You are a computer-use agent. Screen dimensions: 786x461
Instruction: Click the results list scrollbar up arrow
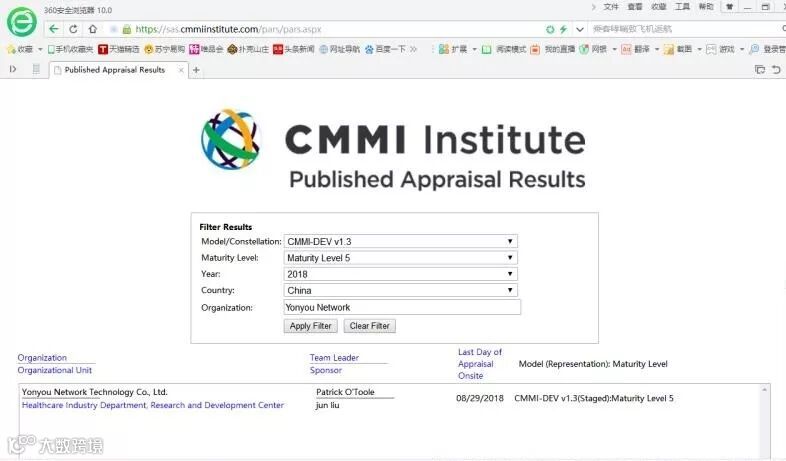764,390
